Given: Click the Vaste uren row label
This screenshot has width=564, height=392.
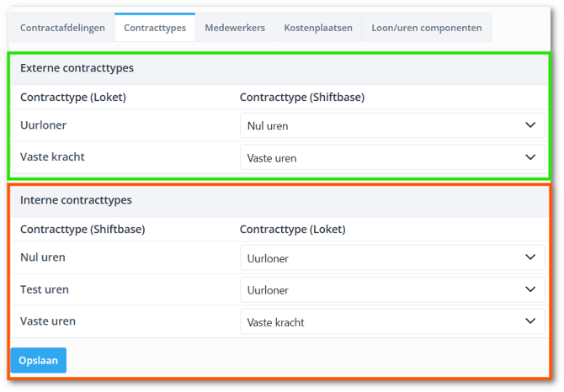Looking at the screenshot, I should [47, 321].
